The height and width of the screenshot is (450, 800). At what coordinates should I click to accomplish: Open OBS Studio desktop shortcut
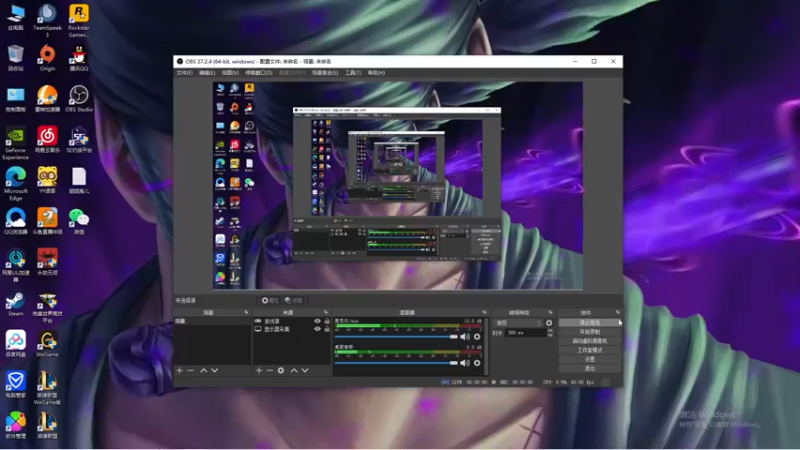pyautogui.click(x=79, y=99)
